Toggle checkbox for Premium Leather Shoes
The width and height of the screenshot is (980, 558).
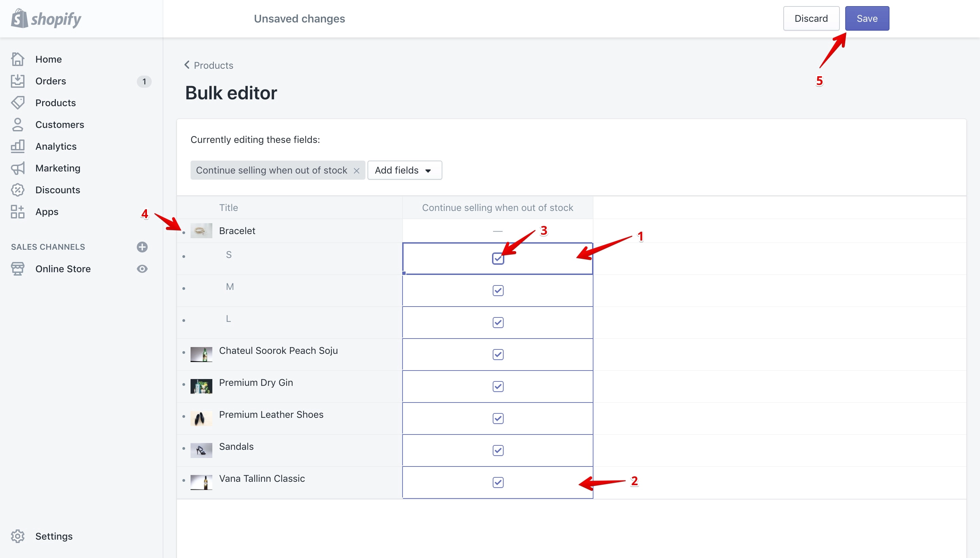click(498, 419)
